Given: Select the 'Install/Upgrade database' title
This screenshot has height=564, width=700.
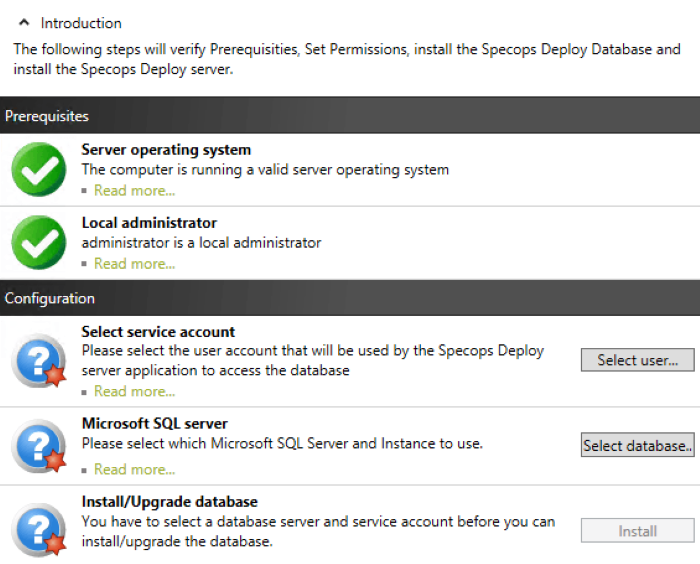Looking at the screenshot, I should [x=169, y=502].
